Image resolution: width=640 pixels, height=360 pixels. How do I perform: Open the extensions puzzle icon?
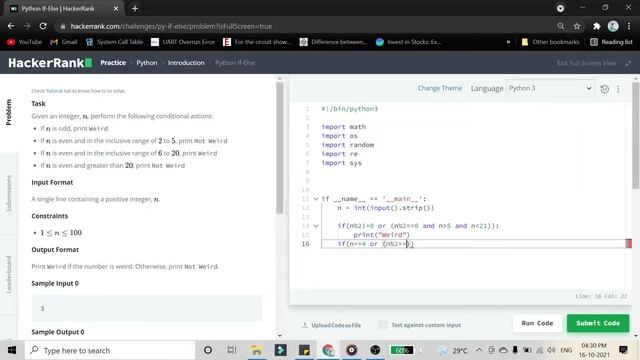coord(597,26)
